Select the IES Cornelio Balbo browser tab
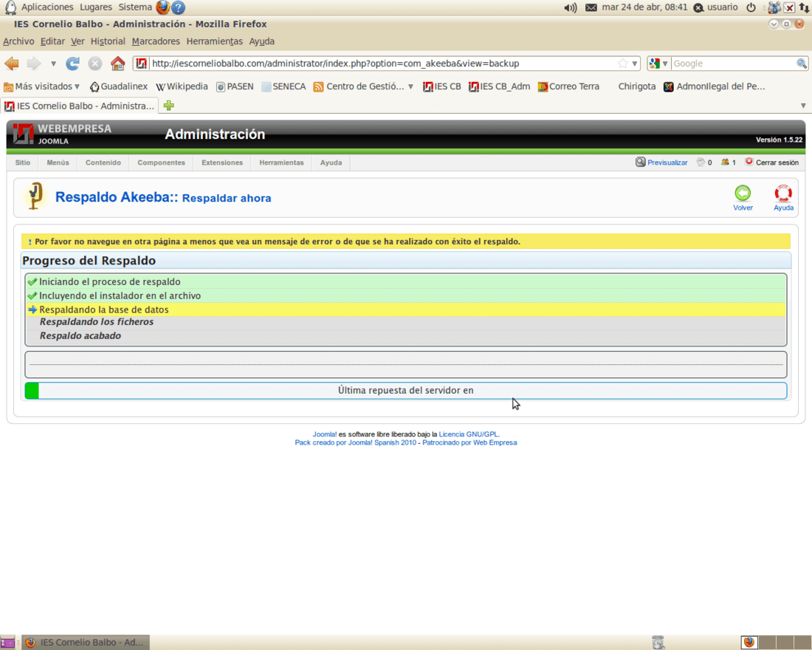Screen dimensions: 812x650 [x=80, y=106]
